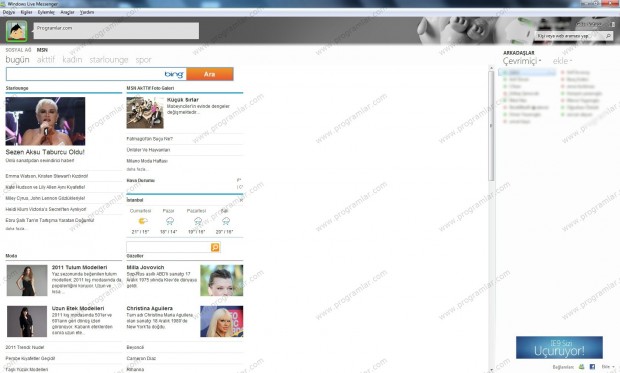Click the Facebook icon in the bottom bar
The image size is (620, 373).
(x=592, y=367)
